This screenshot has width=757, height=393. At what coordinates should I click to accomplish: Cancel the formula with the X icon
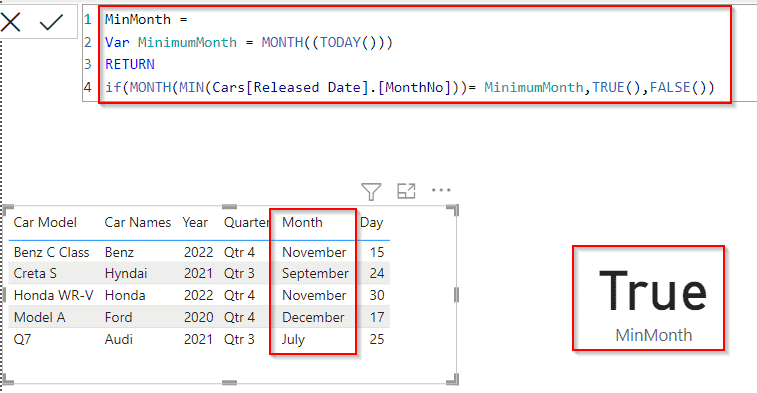10,22
